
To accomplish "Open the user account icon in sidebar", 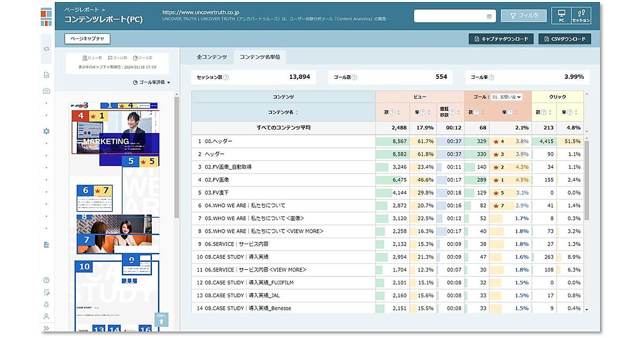I will [47, 317].
